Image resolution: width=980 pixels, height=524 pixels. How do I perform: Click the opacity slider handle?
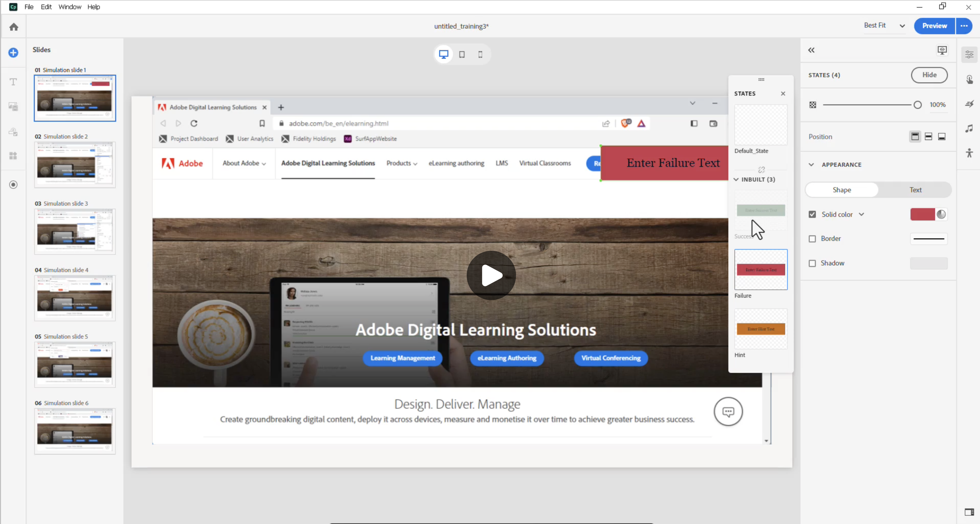click(x=917, y=105)
